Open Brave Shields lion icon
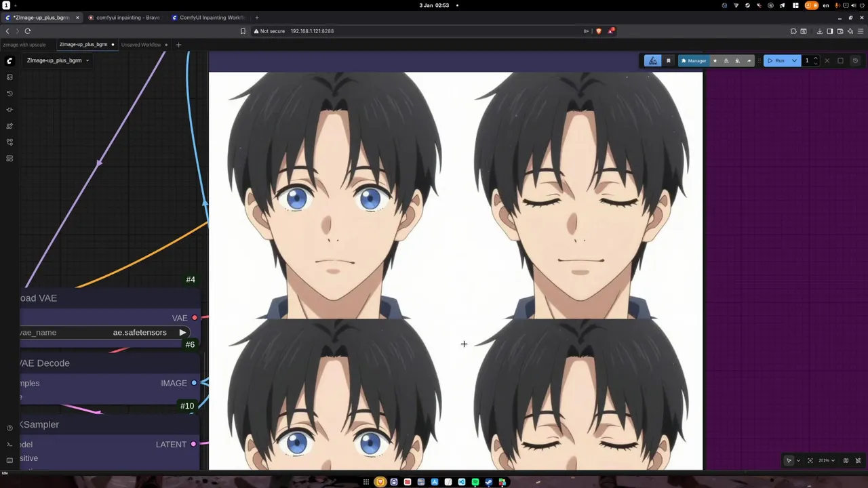The height and width of the screenshot is (488, 868). click(x=599, y=31)
